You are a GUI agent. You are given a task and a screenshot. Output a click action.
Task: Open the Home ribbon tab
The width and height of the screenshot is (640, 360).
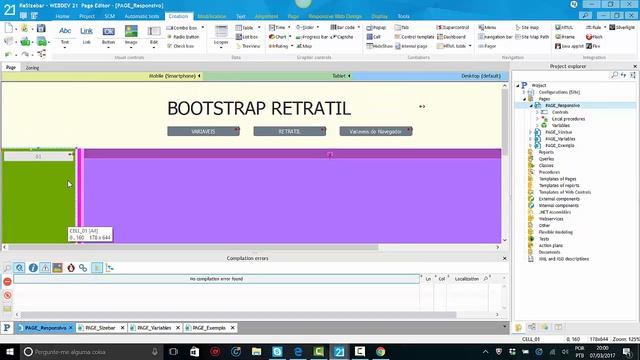[62, 16]
